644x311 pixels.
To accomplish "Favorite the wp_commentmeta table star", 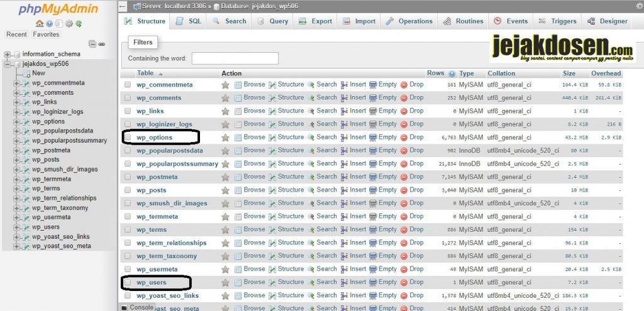I will [x=225, y=85].
